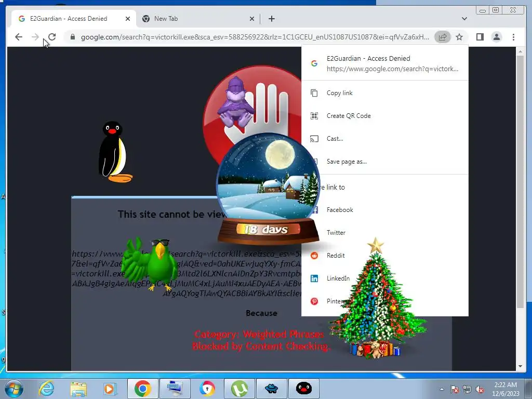Share link to LinkedIn
The image size is (532, 399).
click(385, 278)
